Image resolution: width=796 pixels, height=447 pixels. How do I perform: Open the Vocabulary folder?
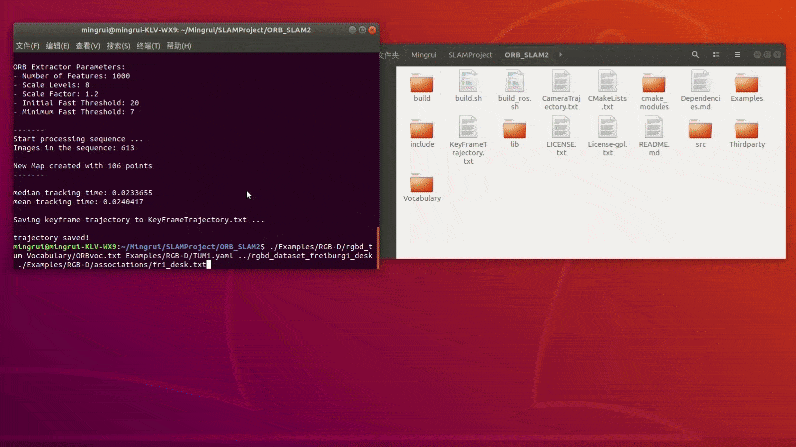click(421, 187)
